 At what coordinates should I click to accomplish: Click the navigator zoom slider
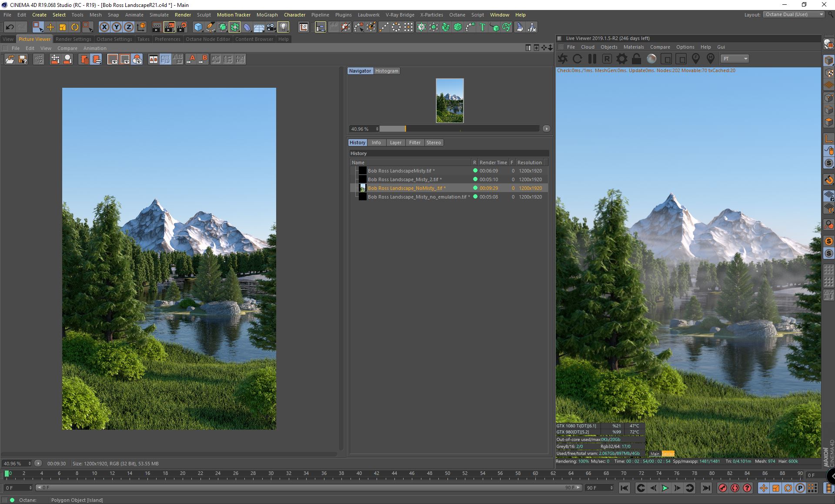[x=459, y=129]
